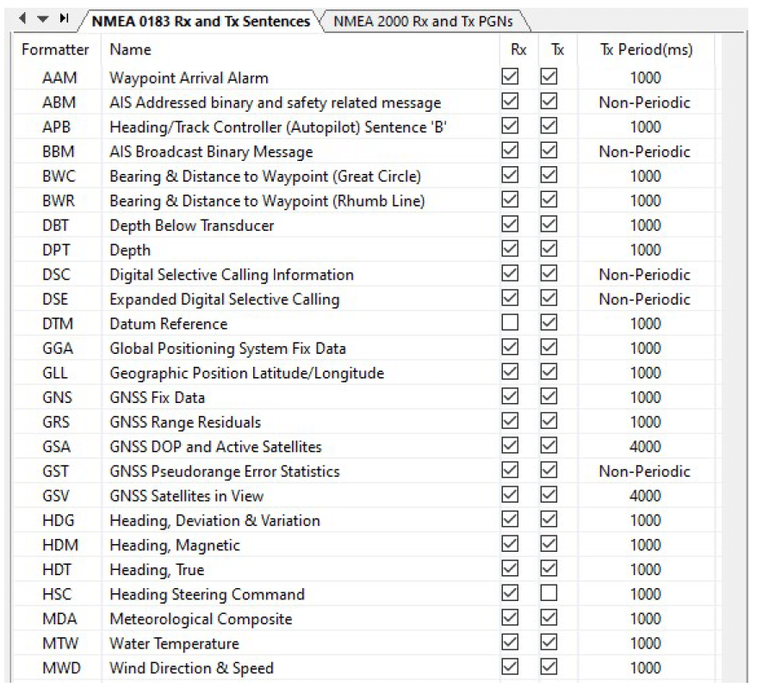The image size is (769, 700).
Task: Toggle Rx for MDA Meteorological Composite
Action: coord(510,617)
